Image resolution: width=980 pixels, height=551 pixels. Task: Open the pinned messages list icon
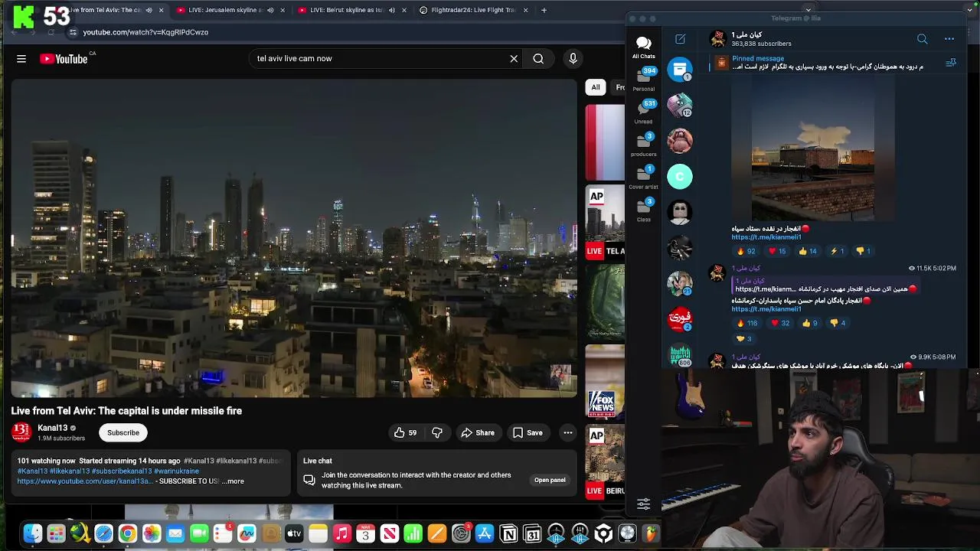point(951,63)
